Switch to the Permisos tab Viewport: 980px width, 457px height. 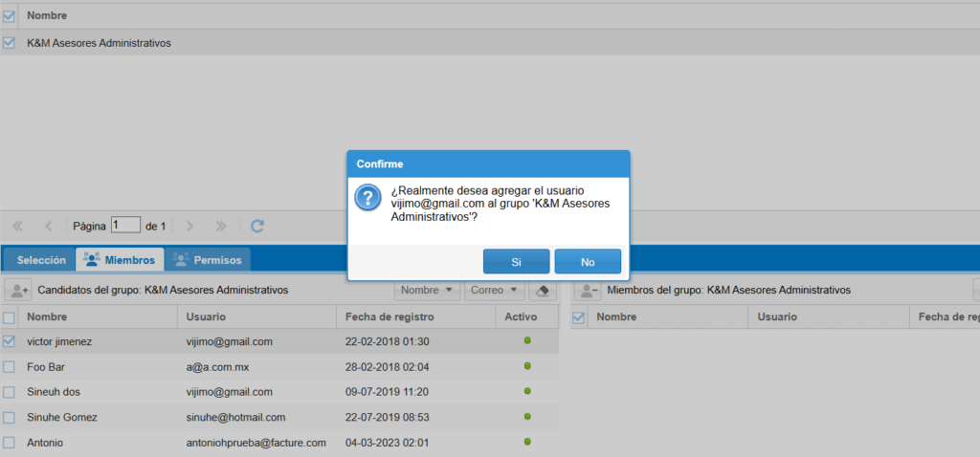tap(208, 260)
